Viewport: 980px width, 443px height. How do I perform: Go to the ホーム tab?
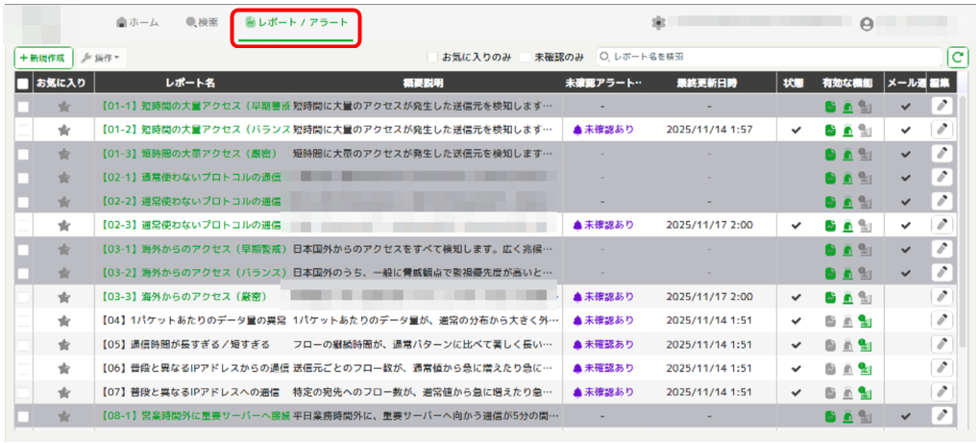(137, 22)
